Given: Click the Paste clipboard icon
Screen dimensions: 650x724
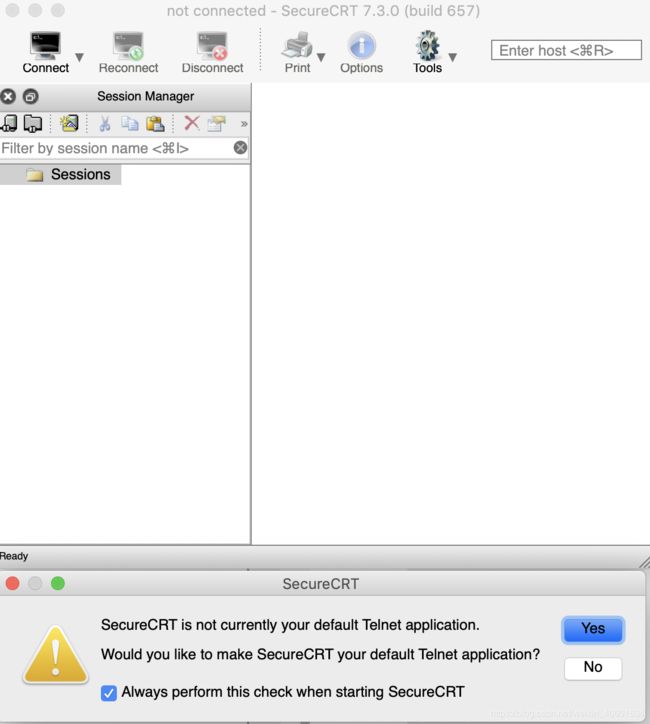Looking at the screenshot, I should (155, 123).
